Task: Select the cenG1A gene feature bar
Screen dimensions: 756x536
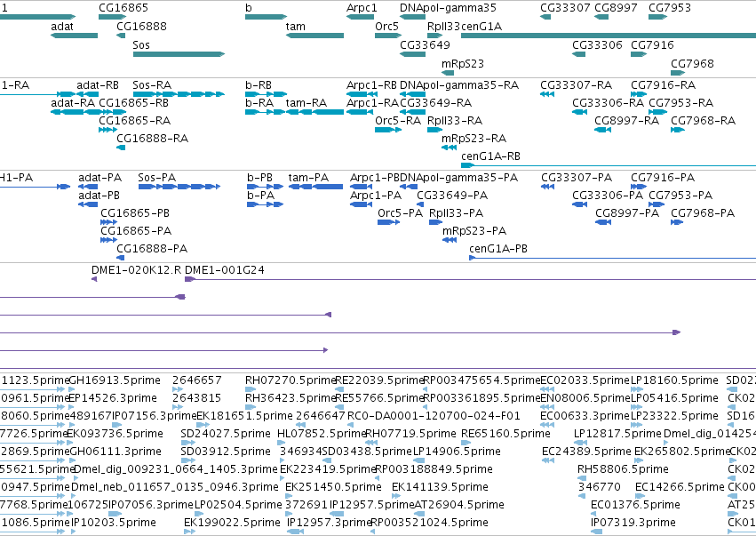Action: pyautogui.click(x=609, y=36)
